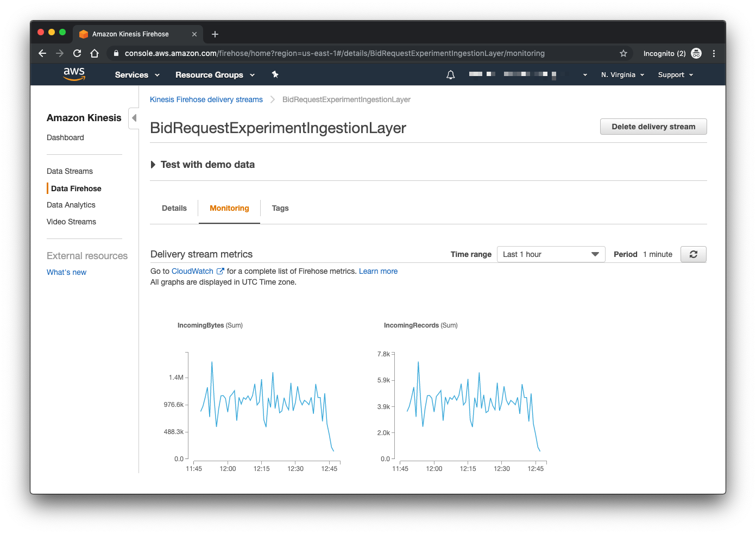Click the AWS logo home icon
Image resolution: width=756 pixels, height=534 pixels.
74,74
